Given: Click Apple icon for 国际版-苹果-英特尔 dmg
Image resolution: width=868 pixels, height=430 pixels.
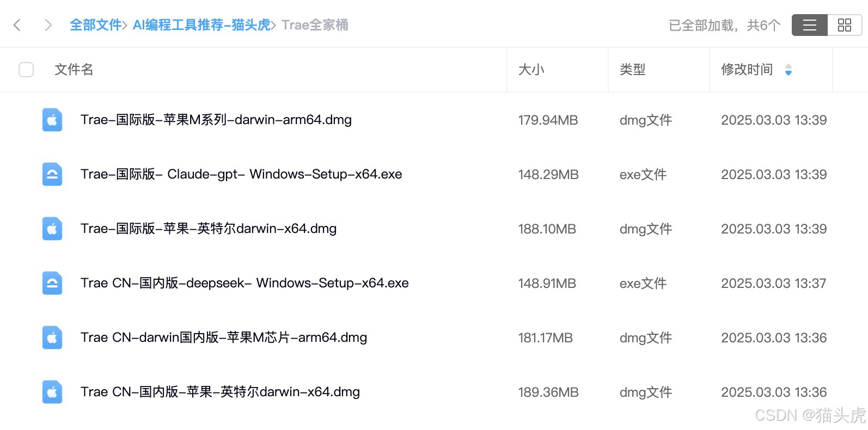Looking at the screenshot, I should [x=52, y=229].
